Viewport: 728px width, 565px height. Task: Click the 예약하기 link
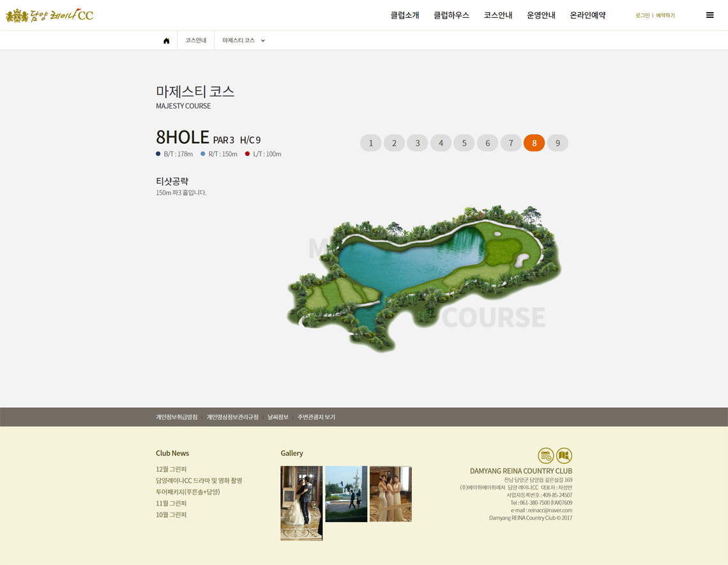tap(665, 15)
